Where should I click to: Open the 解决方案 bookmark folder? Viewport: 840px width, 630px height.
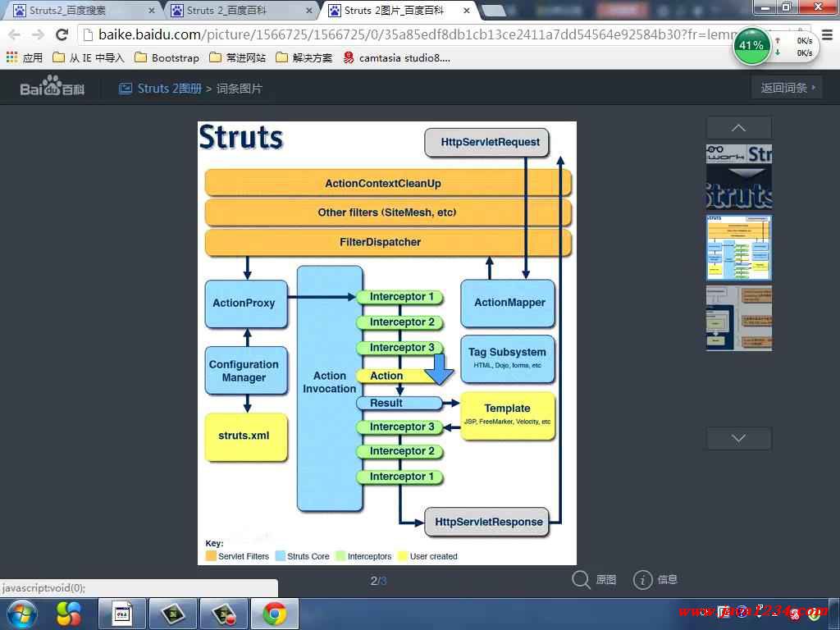click(x=304, y=57)
